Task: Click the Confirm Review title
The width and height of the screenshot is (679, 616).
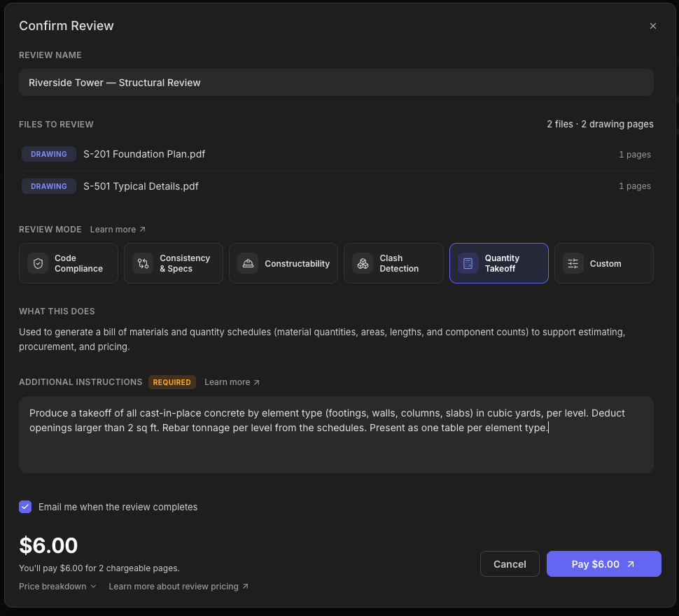Action: click(x=66, y=25)
